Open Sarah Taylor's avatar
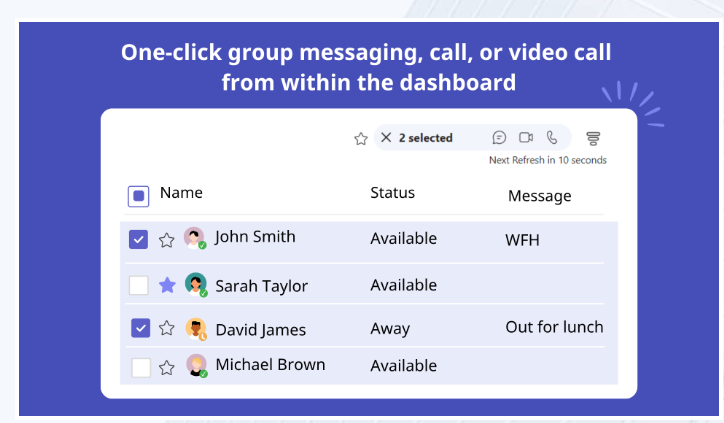The height and width of the screenshot is (423, 724). [196, 284]
